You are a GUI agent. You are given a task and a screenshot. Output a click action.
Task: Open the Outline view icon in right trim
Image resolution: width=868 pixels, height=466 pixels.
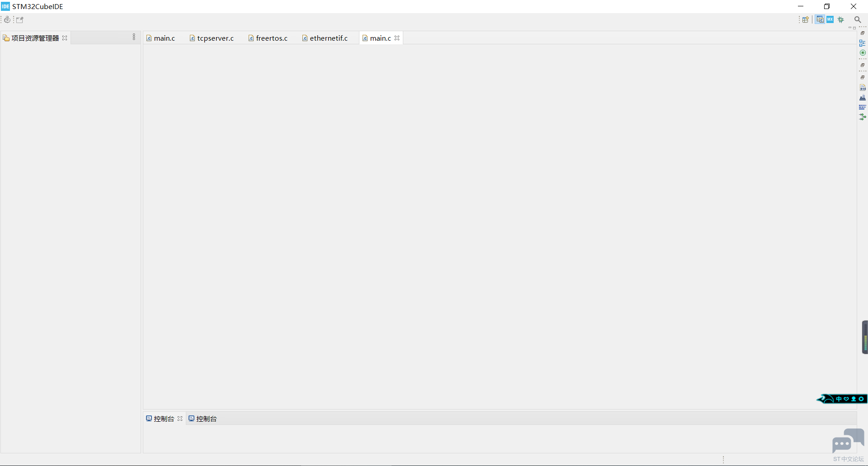(863, 43)
